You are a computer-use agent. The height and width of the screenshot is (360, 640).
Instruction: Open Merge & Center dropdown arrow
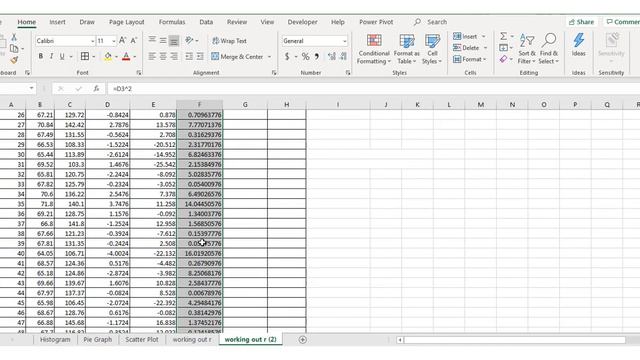pyautogui.click(x=269, y=57)
